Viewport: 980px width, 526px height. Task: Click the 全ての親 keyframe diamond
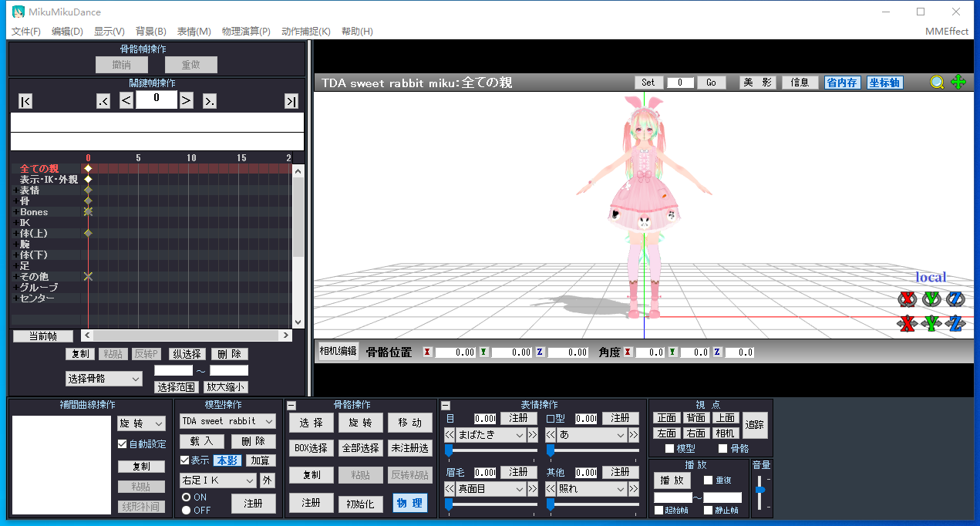coord(88,168)
